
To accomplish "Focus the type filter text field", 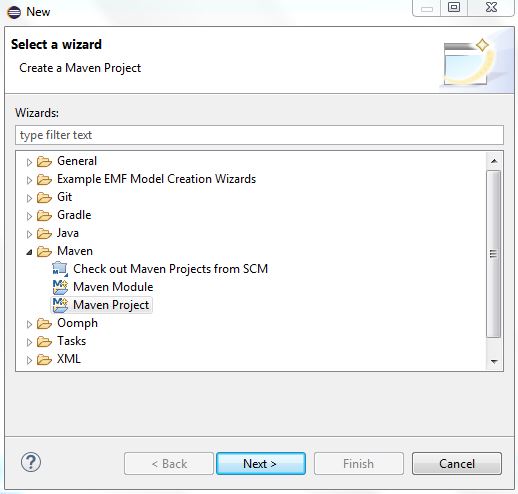I will pyautogui.click(x=259, y=135).
